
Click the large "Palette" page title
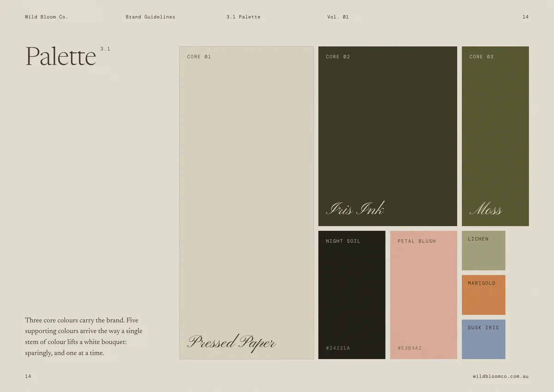point(60,57)
